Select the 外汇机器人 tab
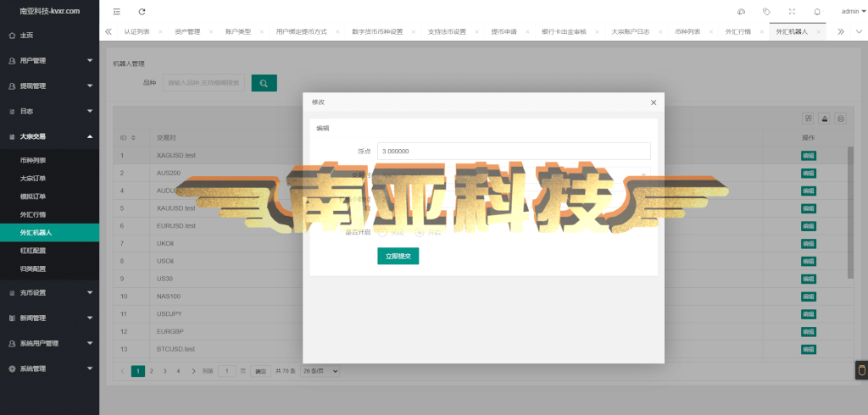The width and height of the screenshot is (868, 415). pos(792,31)
